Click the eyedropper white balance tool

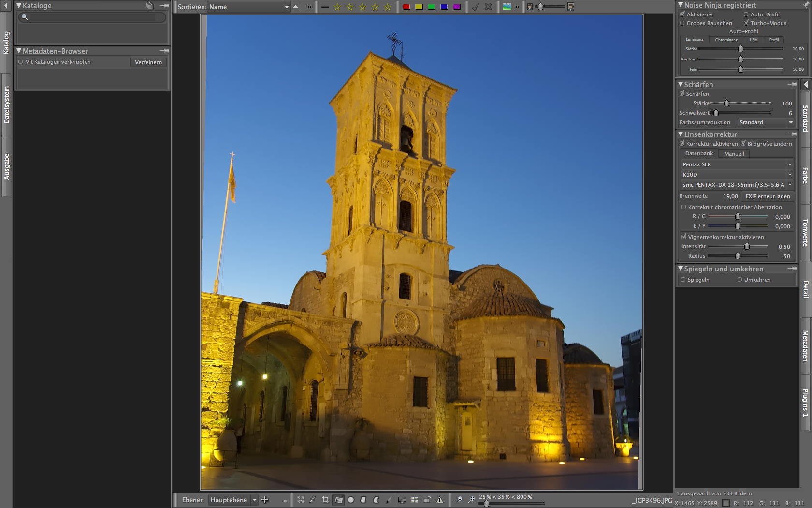313,500
